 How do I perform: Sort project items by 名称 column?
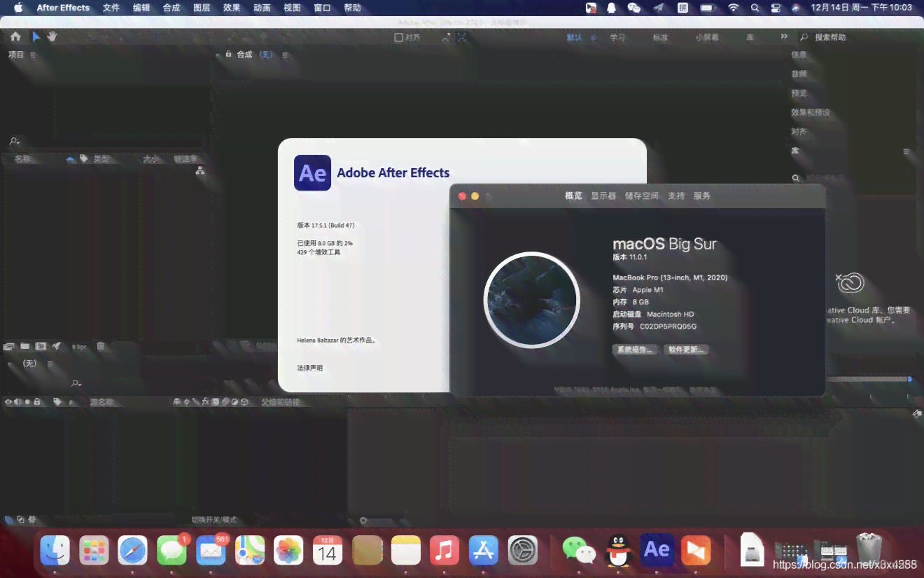pos(22,159)
